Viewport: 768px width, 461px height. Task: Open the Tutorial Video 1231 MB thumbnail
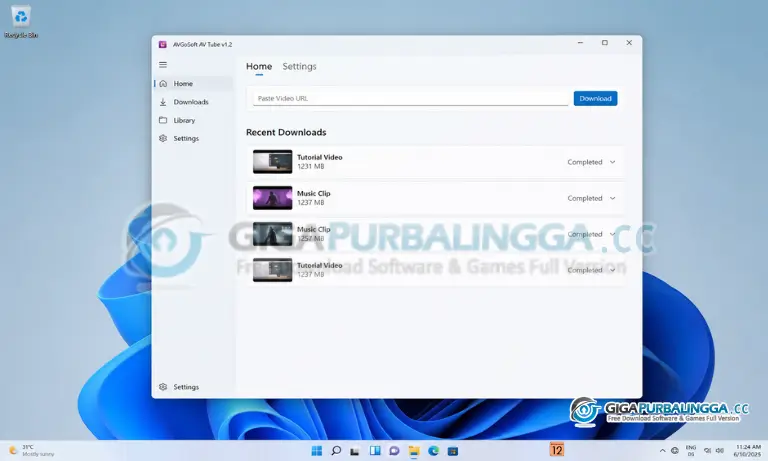click(x=272, y=162)
